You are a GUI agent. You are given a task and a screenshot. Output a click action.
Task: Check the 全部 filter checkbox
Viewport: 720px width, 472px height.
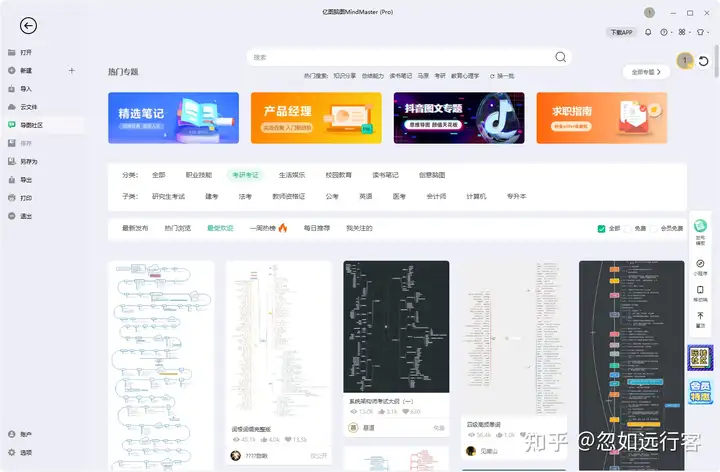(601, 229)
